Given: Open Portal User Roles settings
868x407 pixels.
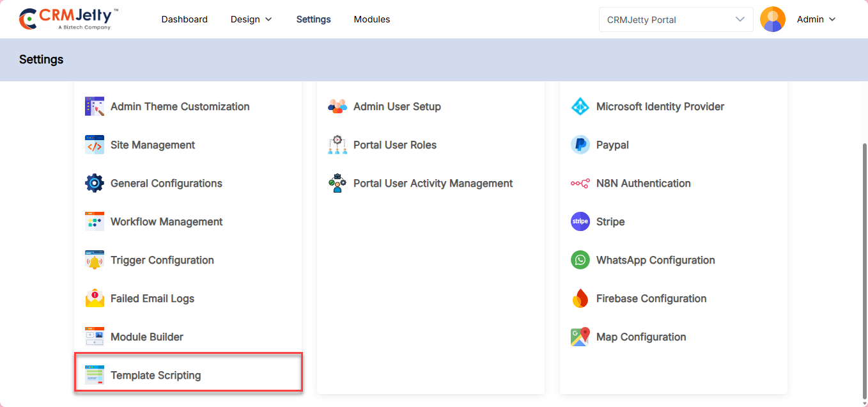Looking at the screenshot, I should (394, 145).
